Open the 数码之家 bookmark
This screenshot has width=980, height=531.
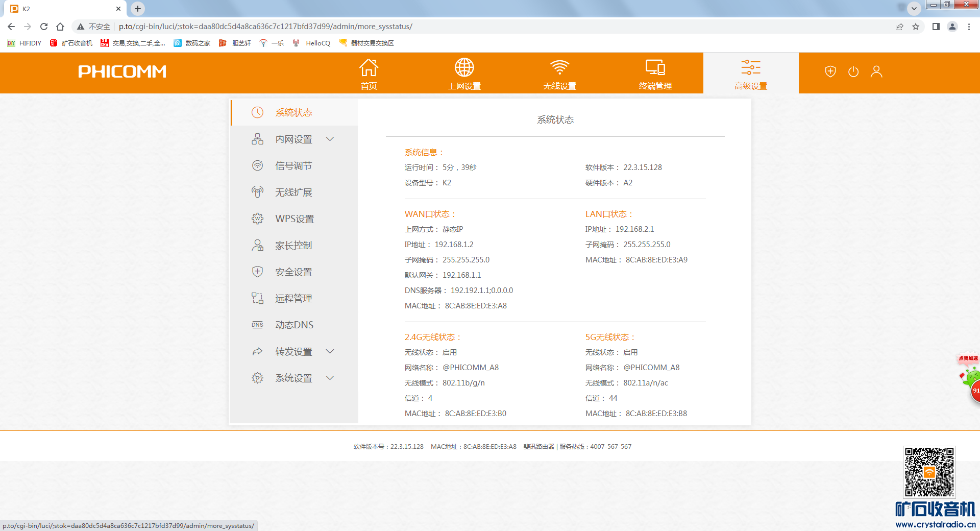(x=192, y=43)
